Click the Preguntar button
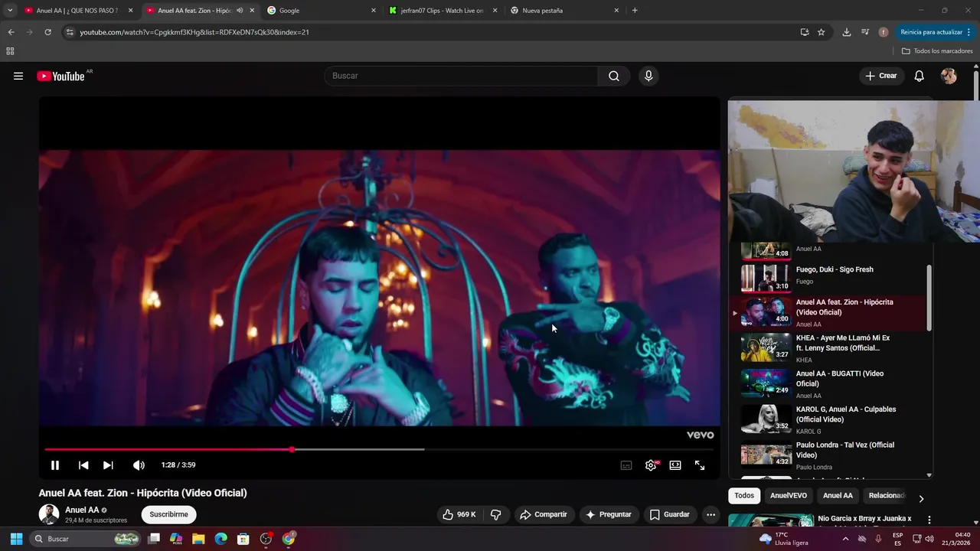 [x=609, y=514]
